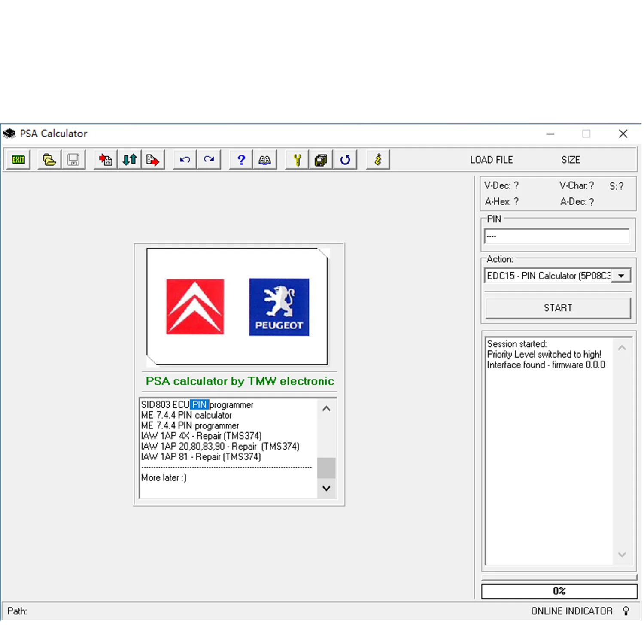
Task: Click the 'A-Dec: ?' value
Action: tap(577, 202)
